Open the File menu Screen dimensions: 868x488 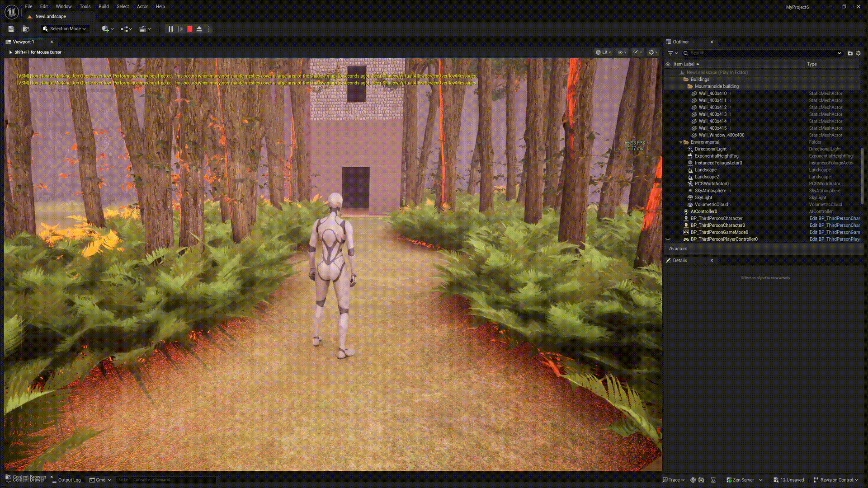tap(28, 6)
